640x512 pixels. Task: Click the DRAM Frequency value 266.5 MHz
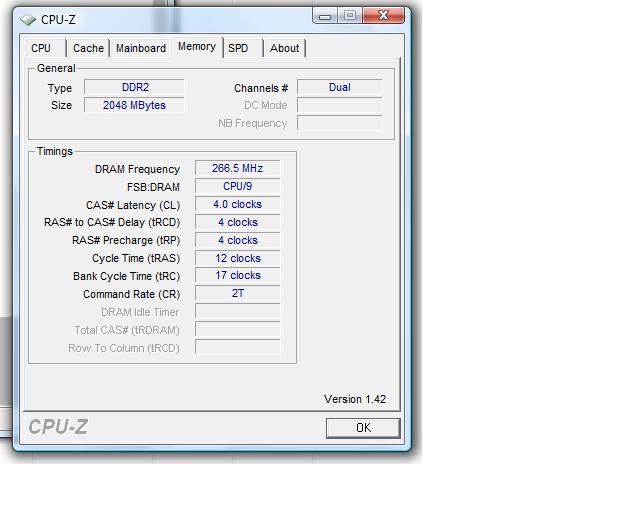(237, 169)
